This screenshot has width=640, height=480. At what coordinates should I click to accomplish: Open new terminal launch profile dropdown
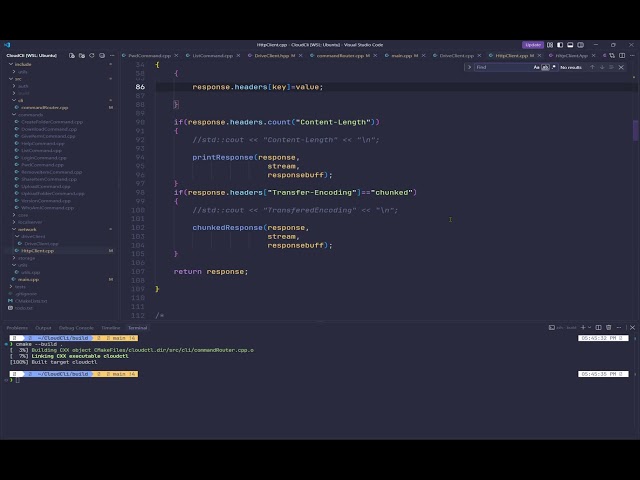tap(589, 327)
